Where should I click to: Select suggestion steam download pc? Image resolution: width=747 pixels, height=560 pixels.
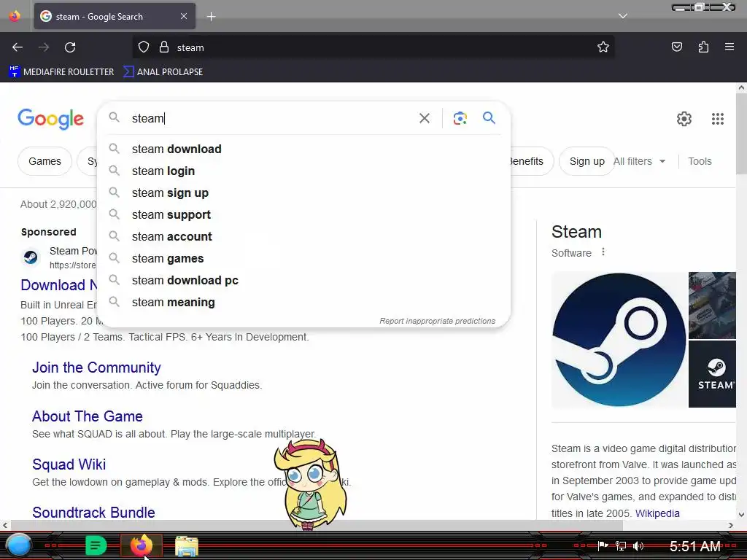pyautogui.click(x=304, y=281)
